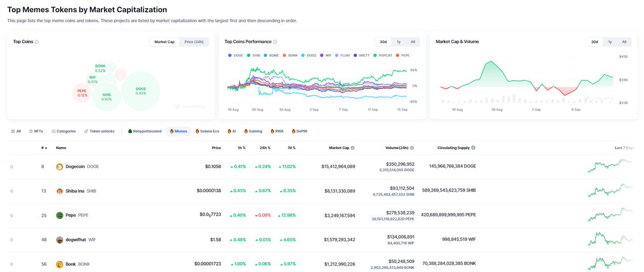Select All range for Market Cap & Volume

tap(624, 41)
